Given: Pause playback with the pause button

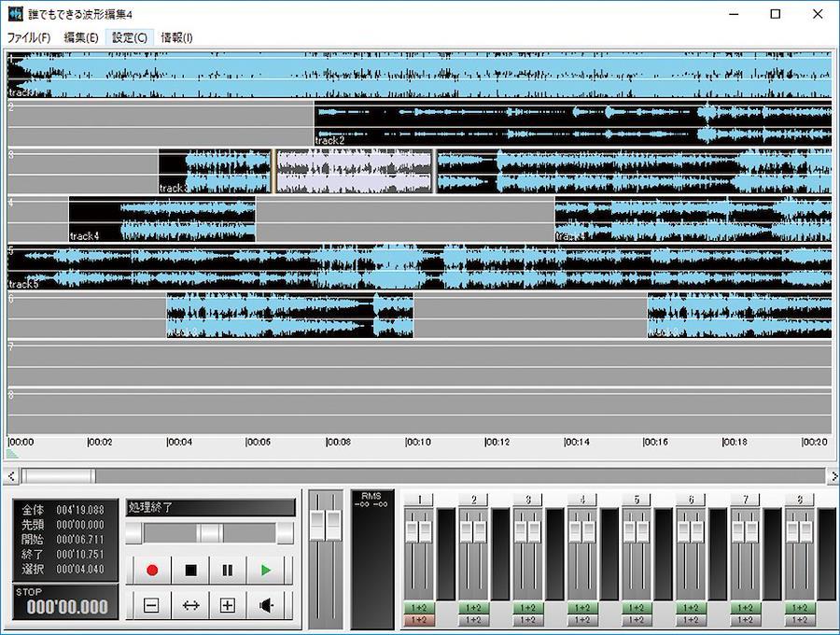Looking at the screenshot, I should point(228,570).
